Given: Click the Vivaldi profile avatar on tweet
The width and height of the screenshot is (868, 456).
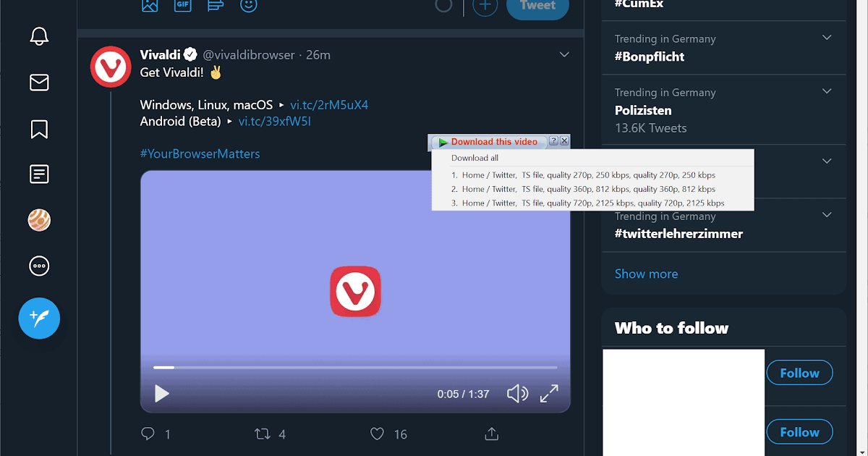Looking at the screenshot, I should (111, 67).
